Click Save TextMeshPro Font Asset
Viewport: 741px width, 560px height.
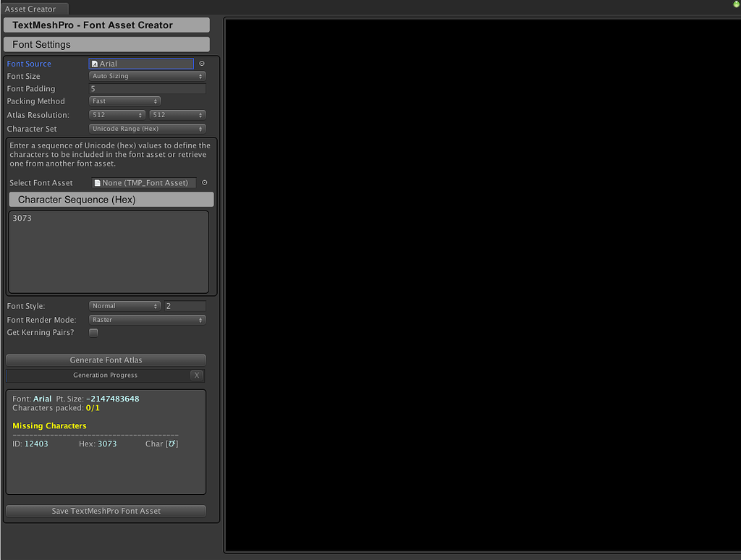click(106, 510)
